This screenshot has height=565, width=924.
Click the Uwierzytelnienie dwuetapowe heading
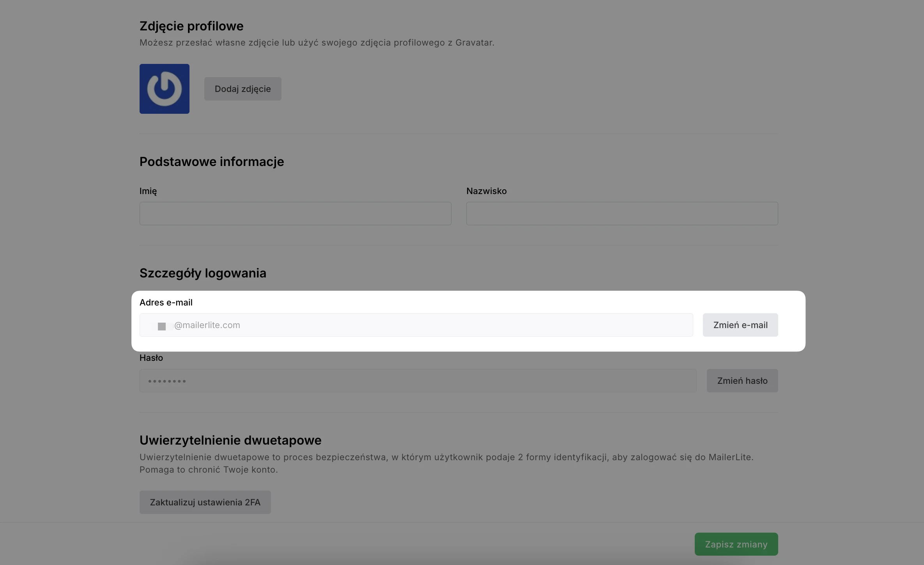[230, 440]
